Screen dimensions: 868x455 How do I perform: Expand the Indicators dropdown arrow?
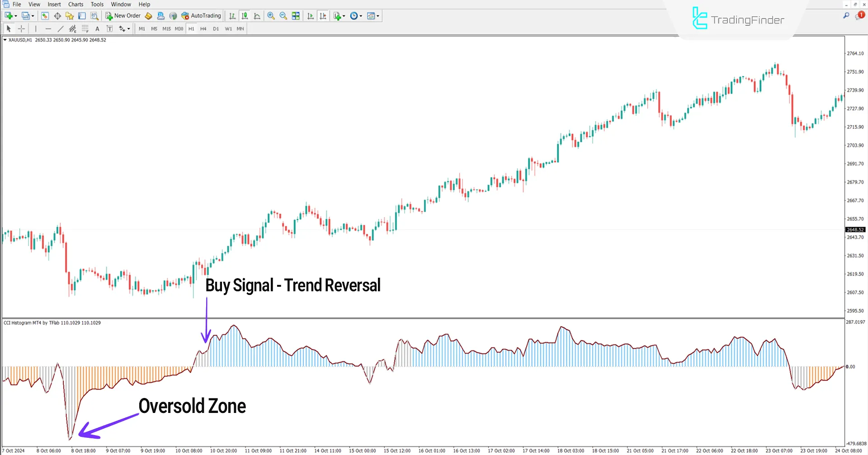pyautogui.click(x=344, y=16)
